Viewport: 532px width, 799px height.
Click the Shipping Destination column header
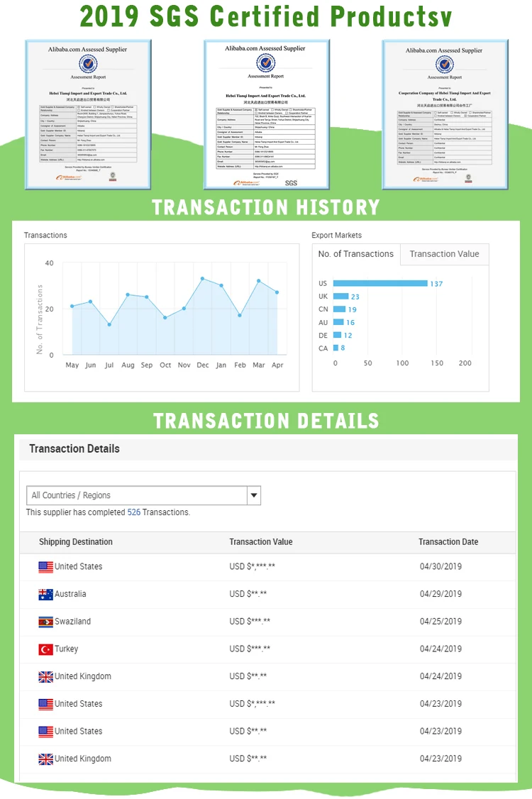(76, 541)
